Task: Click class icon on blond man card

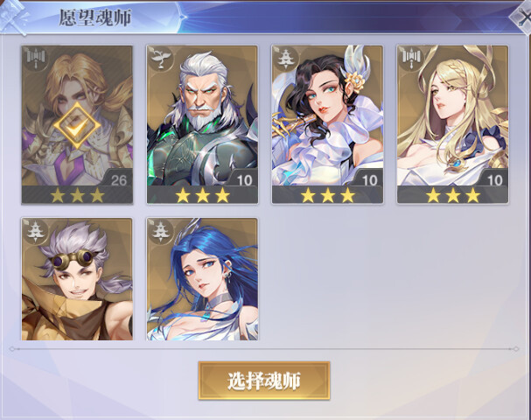Action: (x=36, y=59)
